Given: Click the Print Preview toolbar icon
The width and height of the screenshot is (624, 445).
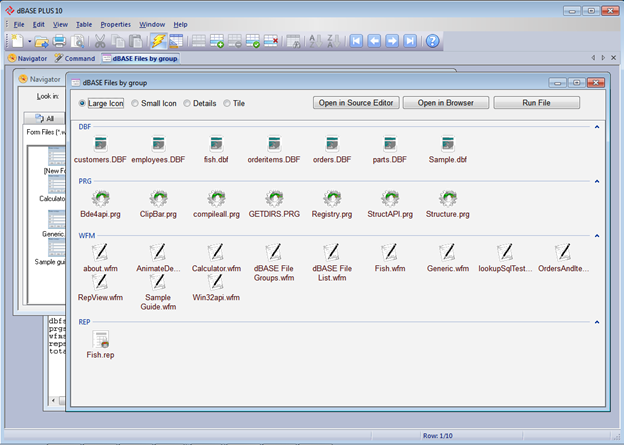Looking at the screenshot, I should click(x=77, y=41).
